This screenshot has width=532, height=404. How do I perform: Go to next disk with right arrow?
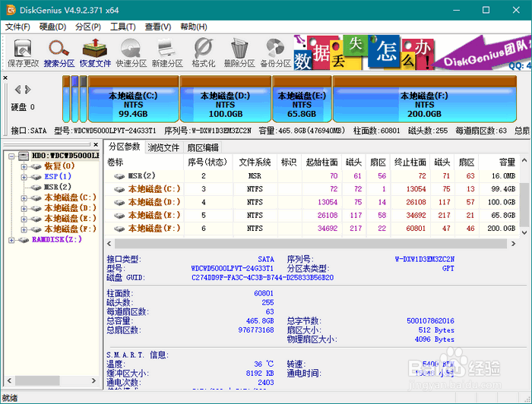28,90
